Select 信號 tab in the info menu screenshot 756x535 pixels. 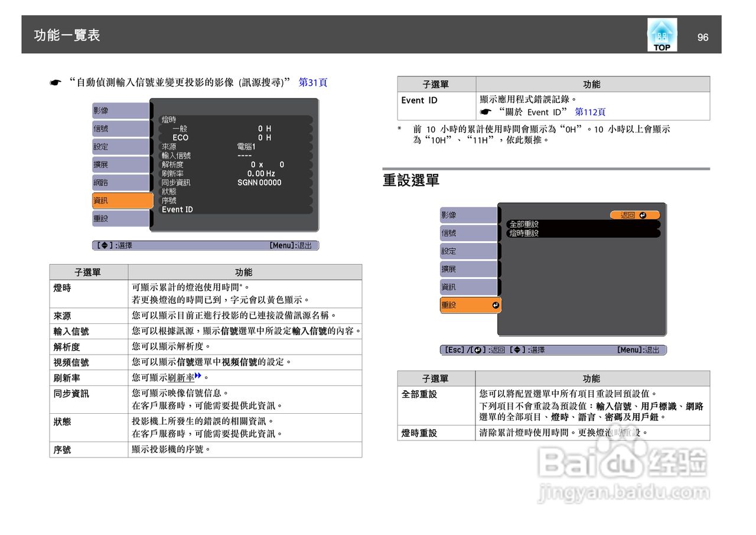[x=122, y=128]
